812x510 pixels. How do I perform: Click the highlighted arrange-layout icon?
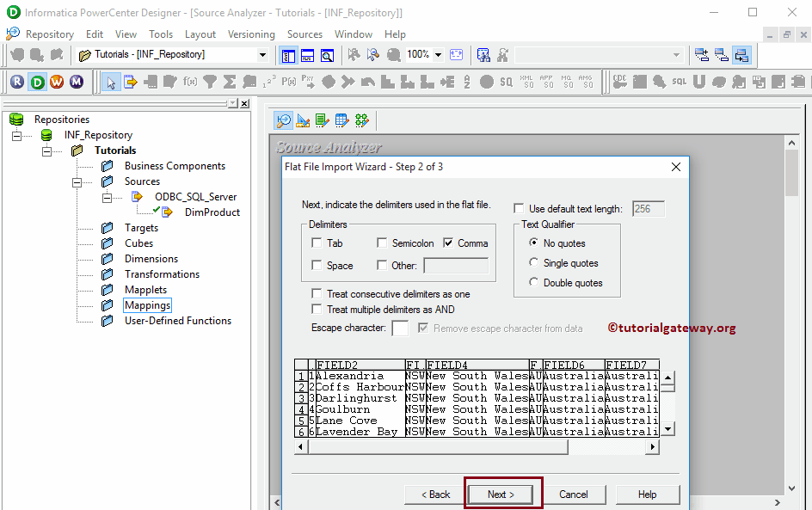pos(741,55)
